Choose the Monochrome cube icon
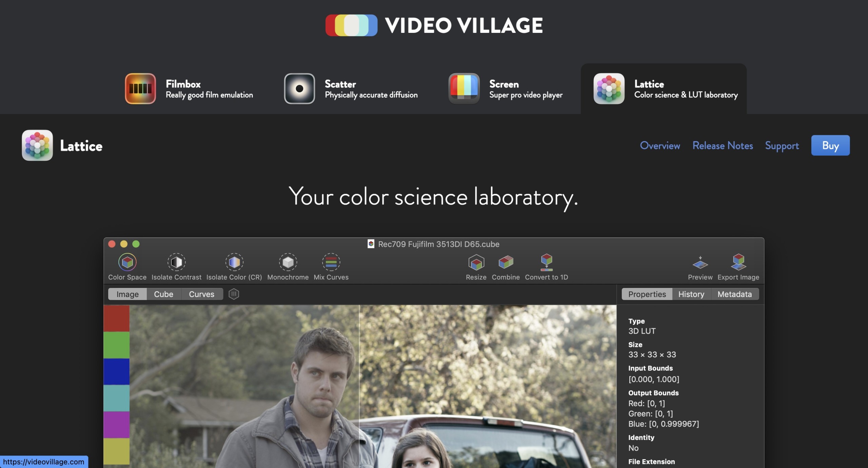 pos(288,262)
